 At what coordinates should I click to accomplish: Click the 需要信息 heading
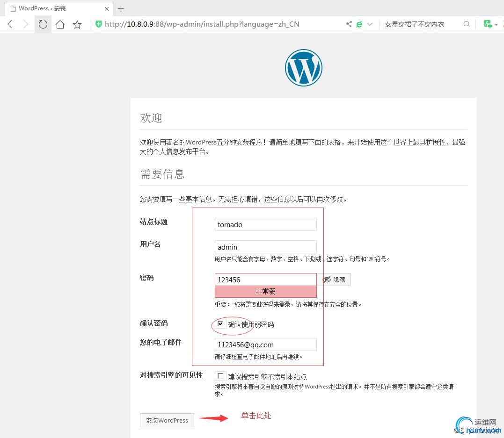pyautogui.click(x=162, y=174)
